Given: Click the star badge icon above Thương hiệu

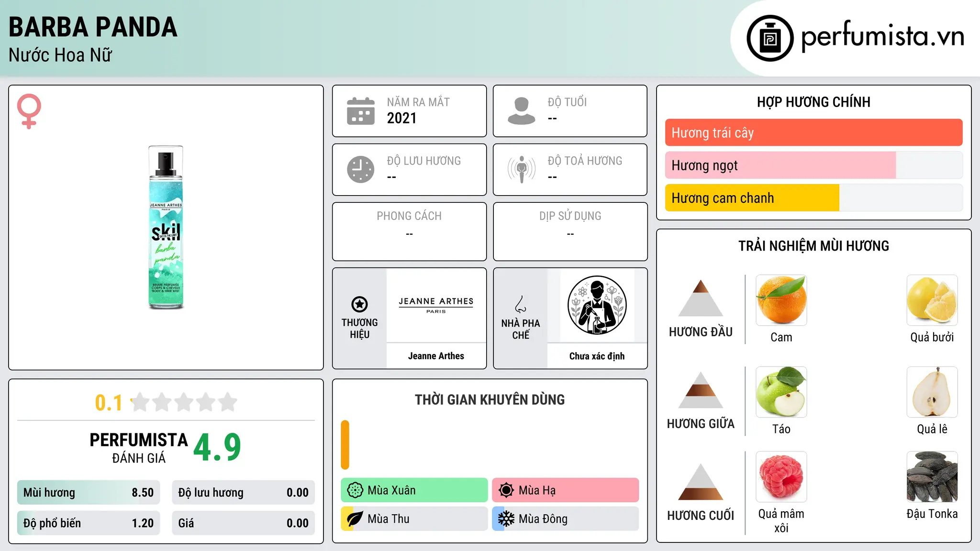Looking at the screenshot, I should tap(359, 304).
